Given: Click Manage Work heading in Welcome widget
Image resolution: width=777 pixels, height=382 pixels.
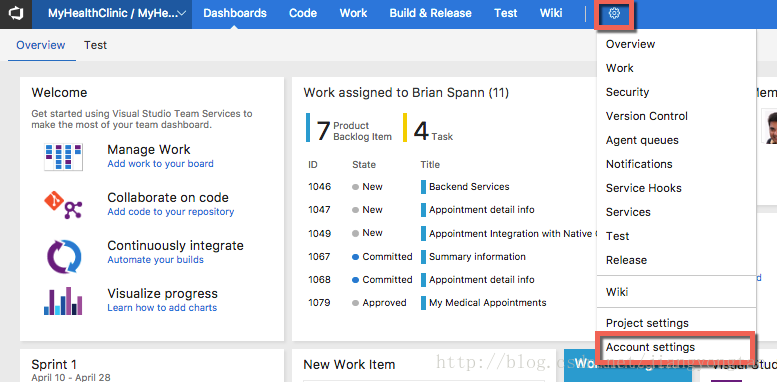Looking at the screenshot, I should [x=149, y=150].
